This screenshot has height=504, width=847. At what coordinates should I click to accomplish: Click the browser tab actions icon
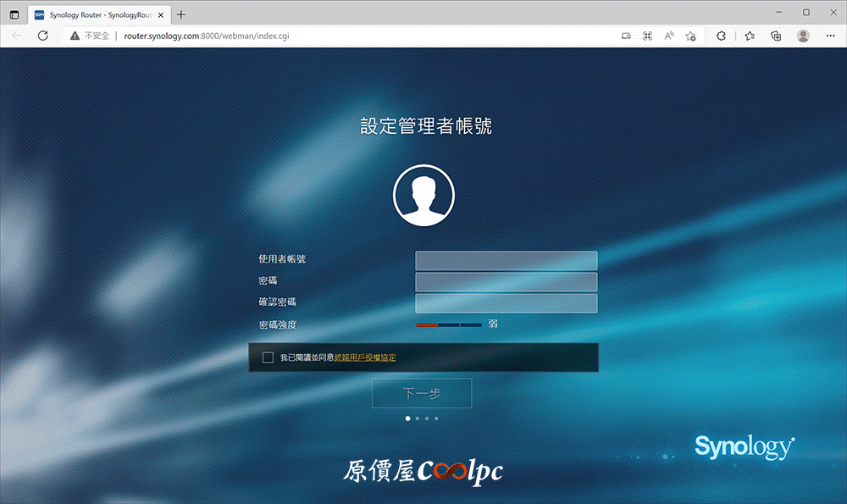(14, 14)
